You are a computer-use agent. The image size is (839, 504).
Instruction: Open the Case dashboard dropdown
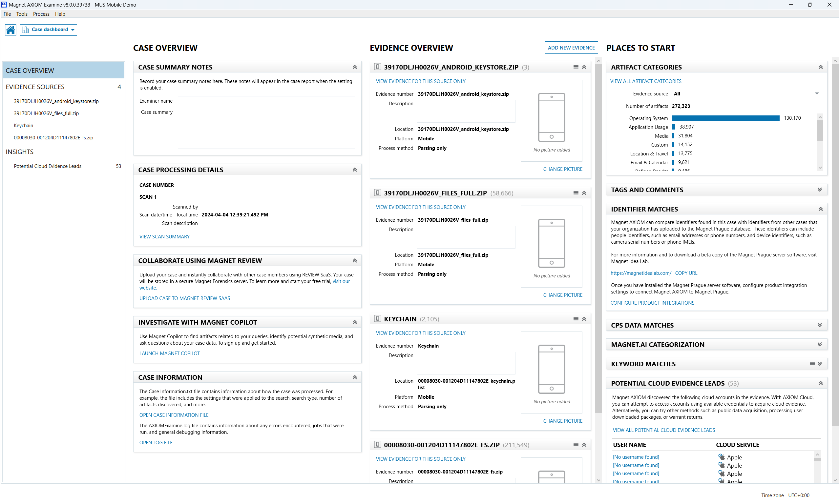[48, 30]
